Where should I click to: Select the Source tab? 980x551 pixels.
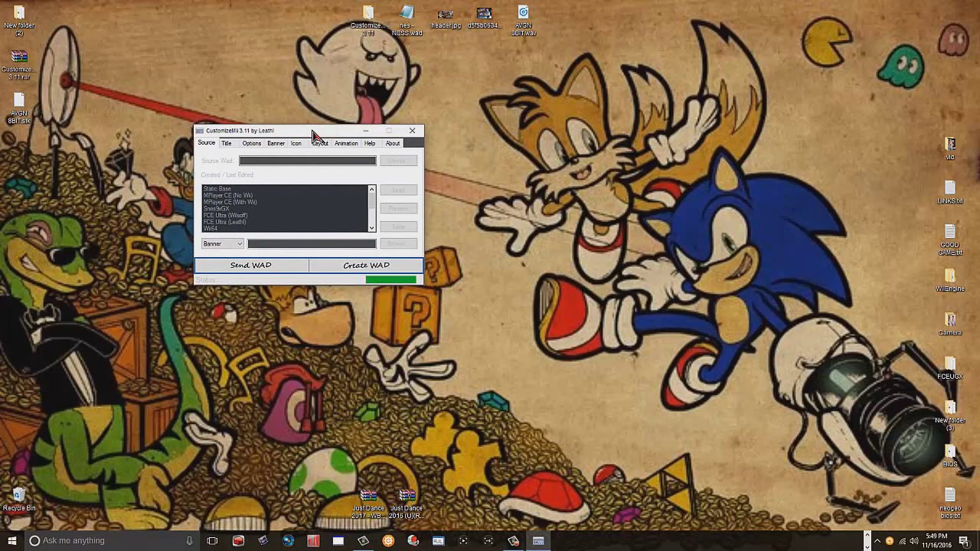(x=207, y=143)
